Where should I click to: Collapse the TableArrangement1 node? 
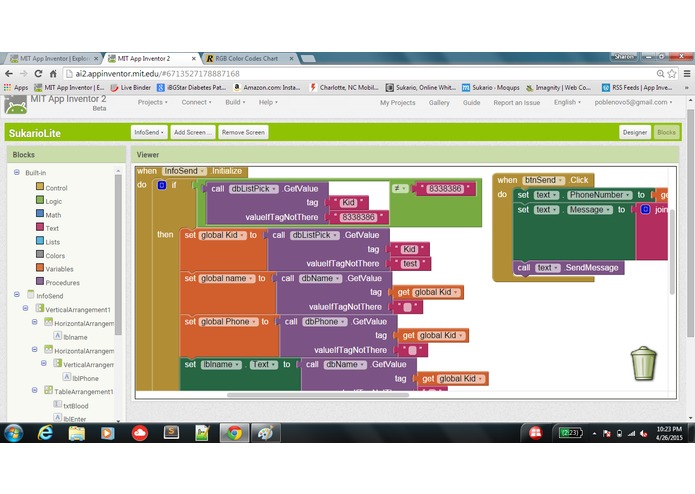pos(35,390)
